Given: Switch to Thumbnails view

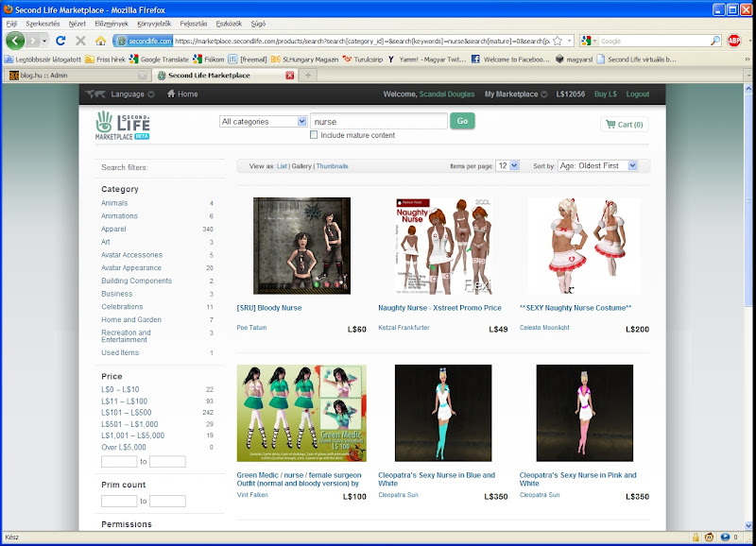Looking at the screenshot, I should [x=333, y=166].
